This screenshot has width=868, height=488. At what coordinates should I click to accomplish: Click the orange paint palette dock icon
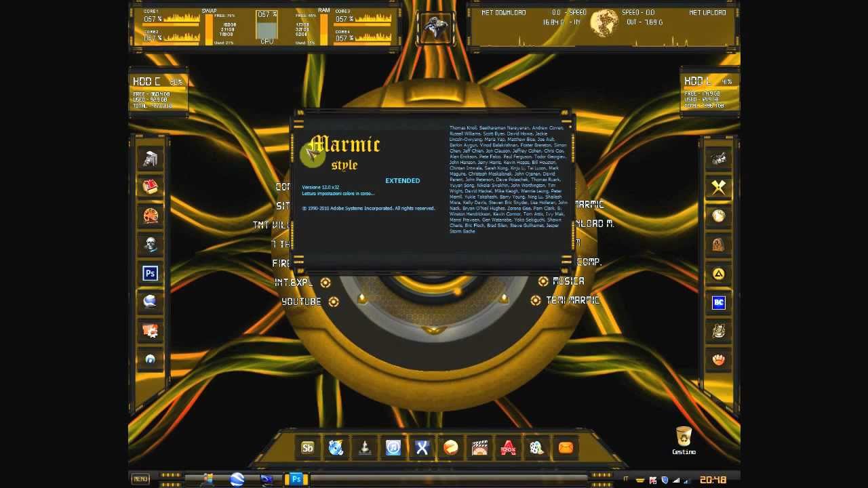tap(150, 216)
